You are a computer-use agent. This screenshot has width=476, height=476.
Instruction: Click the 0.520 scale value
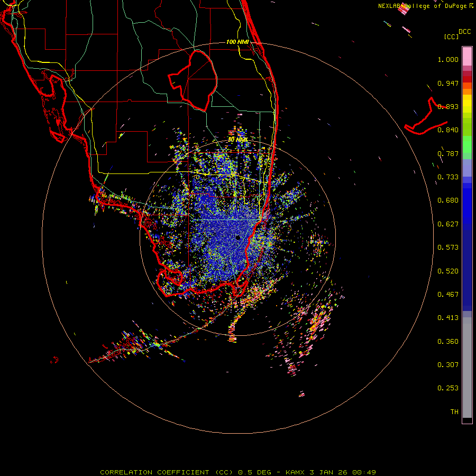click(448, 271)
